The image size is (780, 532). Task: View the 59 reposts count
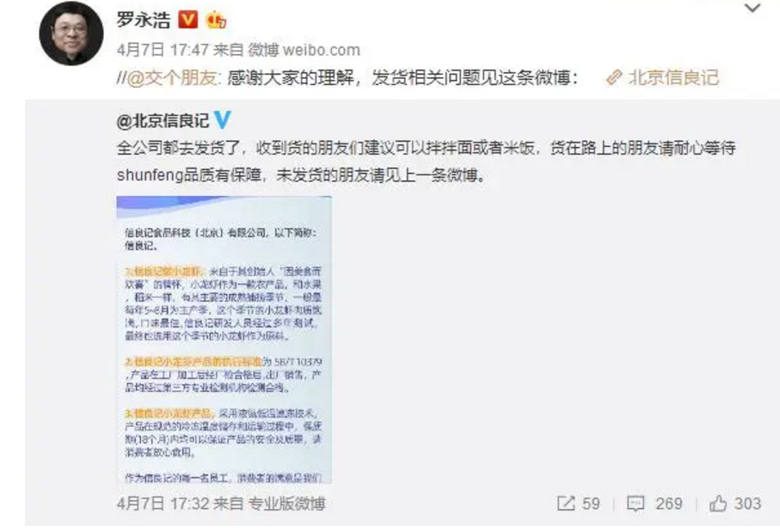(x=591, y=504)
